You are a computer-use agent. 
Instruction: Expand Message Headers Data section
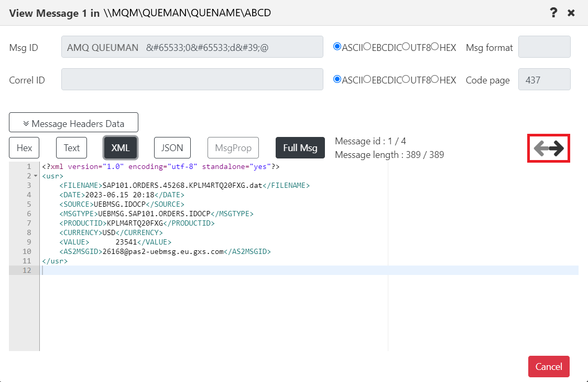click(73, 122)
